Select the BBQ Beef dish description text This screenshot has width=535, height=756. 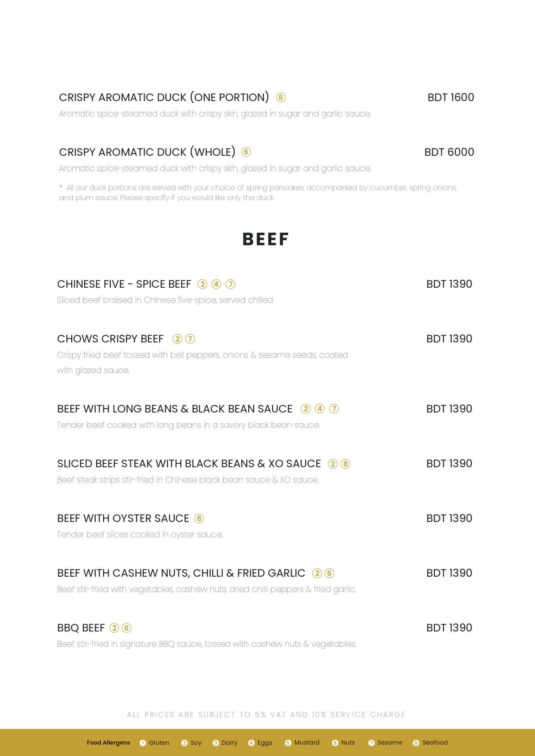point(206,644)
